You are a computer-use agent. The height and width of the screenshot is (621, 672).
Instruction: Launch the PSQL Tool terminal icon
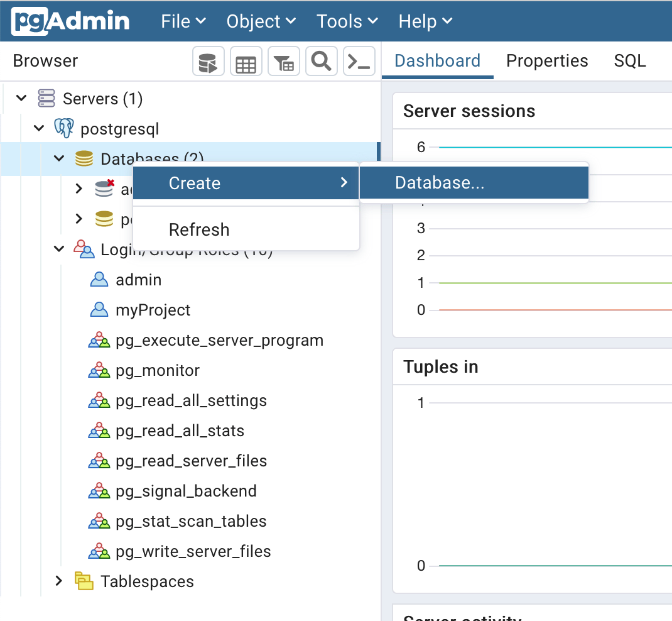[359, 62]
